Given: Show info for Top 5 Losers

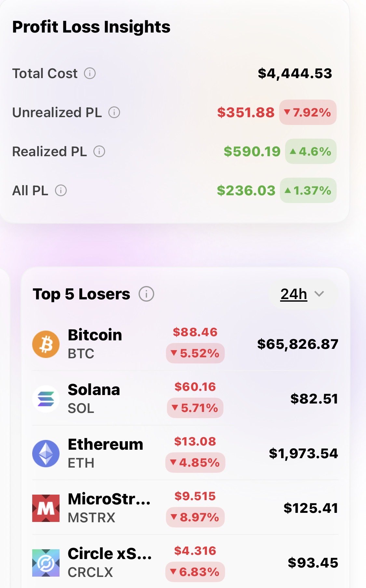Looking at the screenshot, I should click(146, 294).
